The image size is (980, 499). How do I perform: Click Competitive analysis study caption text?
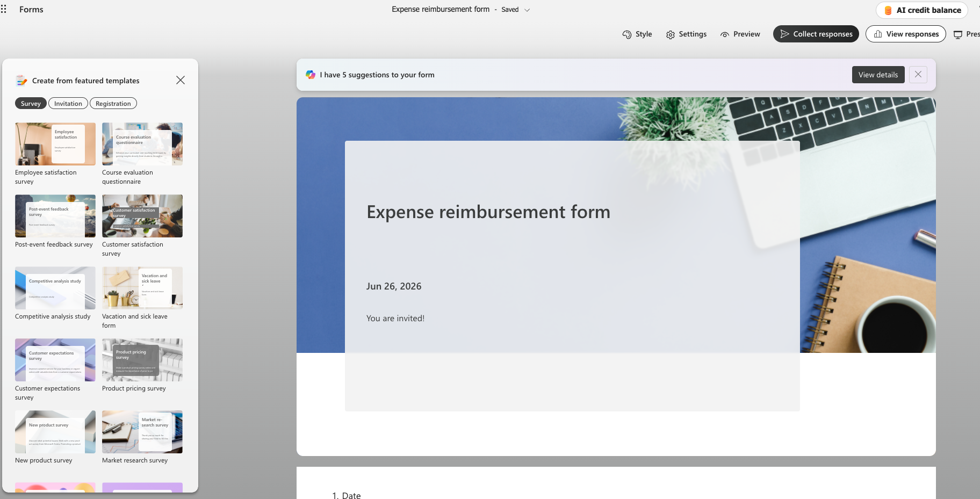click(53, 316)
